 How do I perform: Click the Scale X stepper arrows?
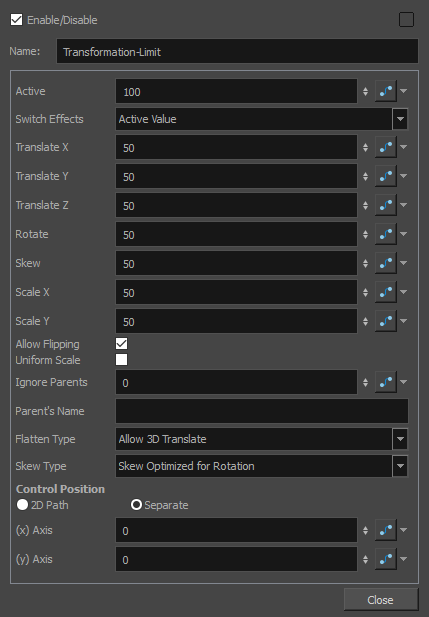click(x=366, y=292)
